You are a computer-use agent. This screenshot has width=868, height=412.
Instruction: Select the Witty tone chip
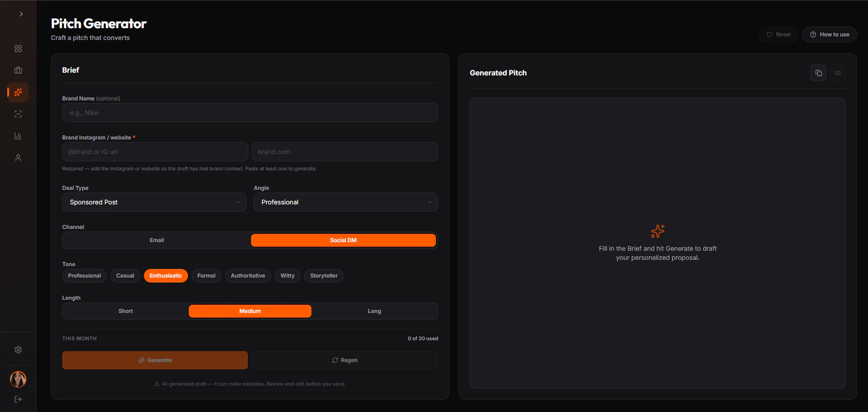click(x=287, y=276)
